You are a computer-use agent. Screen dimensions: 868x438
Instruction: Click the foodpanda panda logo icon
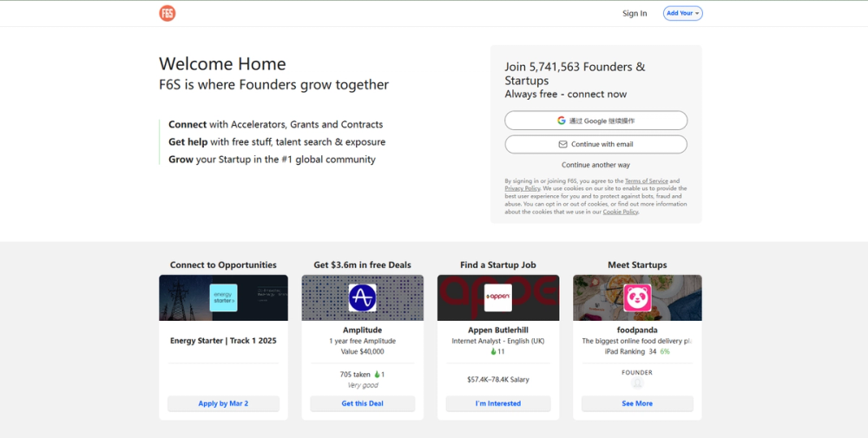[x=637, y=297]
